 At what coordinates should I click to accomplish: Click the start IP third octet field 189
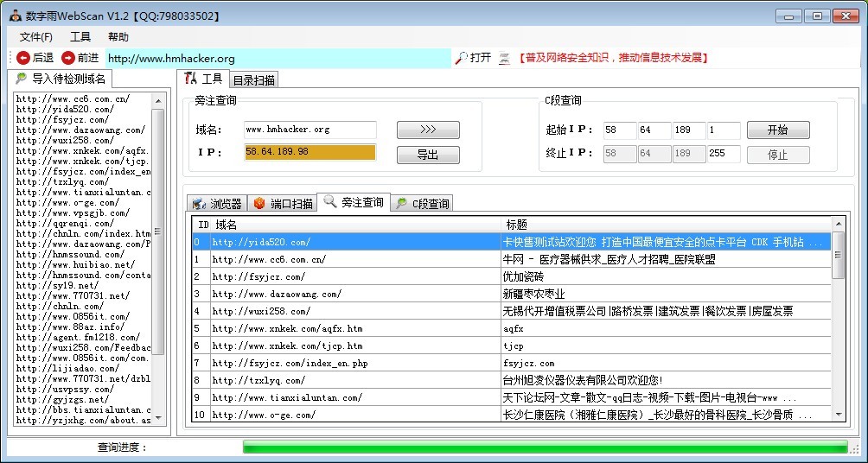tap(689, 130)
